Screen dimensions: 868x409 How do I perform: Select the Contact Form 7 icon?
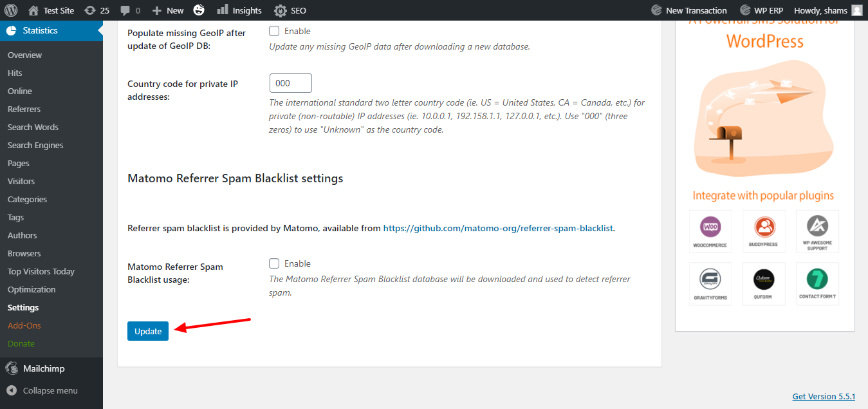[x=817, y=283]
